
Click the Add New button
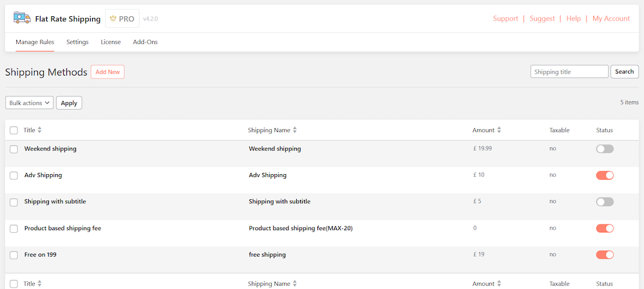tap(108, 72)
